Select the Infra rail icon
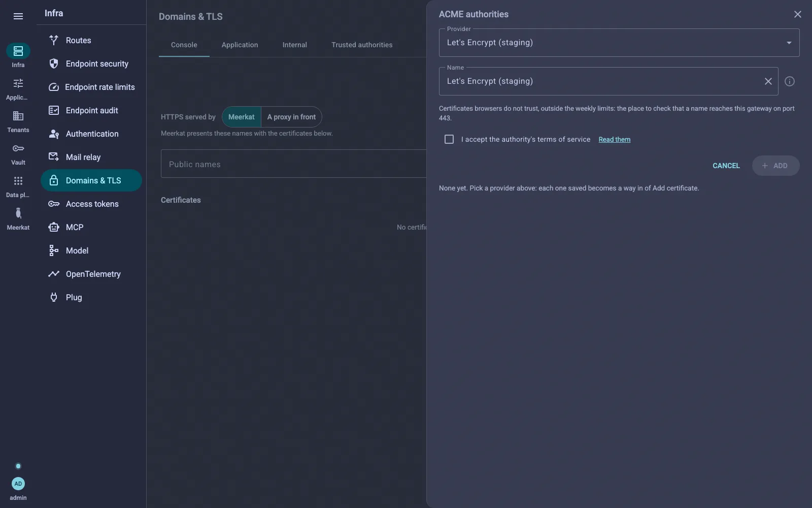Screen dimensions: 812x508 pos(18,51)
